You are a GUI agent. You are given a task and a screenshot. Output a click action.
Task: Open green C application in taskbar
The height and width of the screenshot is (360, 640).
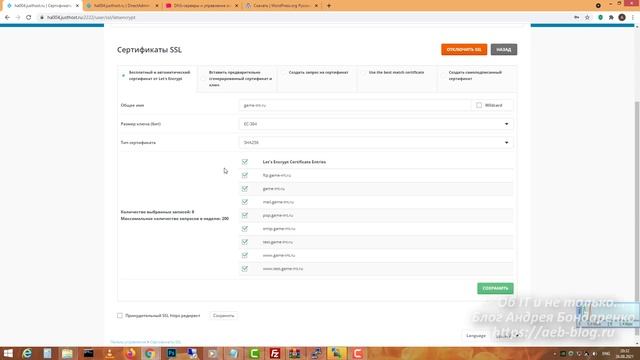254,353
